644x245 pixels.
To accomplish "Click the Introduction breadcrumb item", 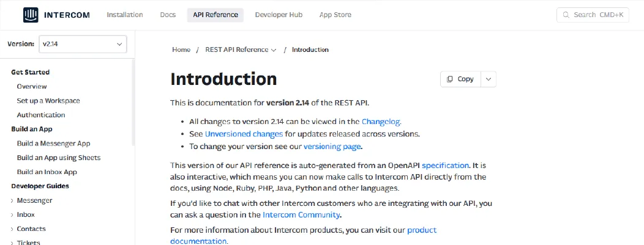I will [310, 49].
